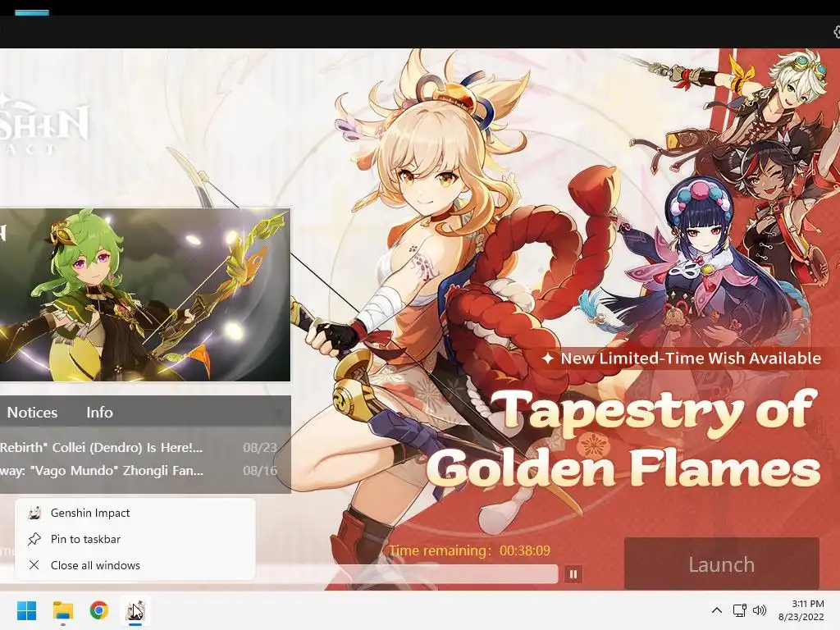This screenshot has height=630, width=840.
Task: Click the X icon beside Close all windows
Action: (x=34, y=565)
